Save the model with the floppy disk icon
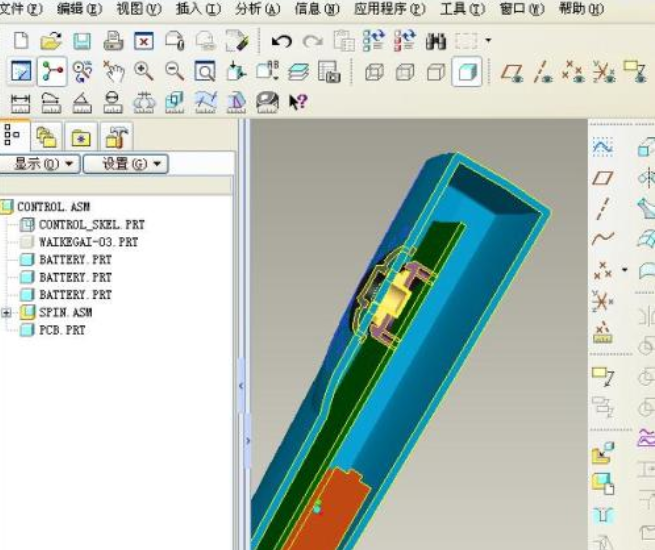Viewport: 655px width, 550px height. 82,41
